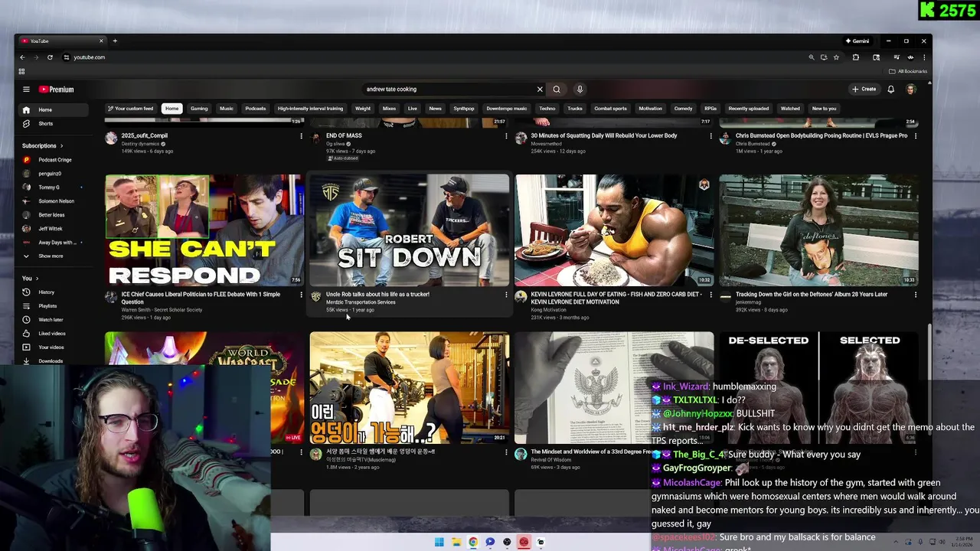Select the Podcasts filter chip

[256, 109]
